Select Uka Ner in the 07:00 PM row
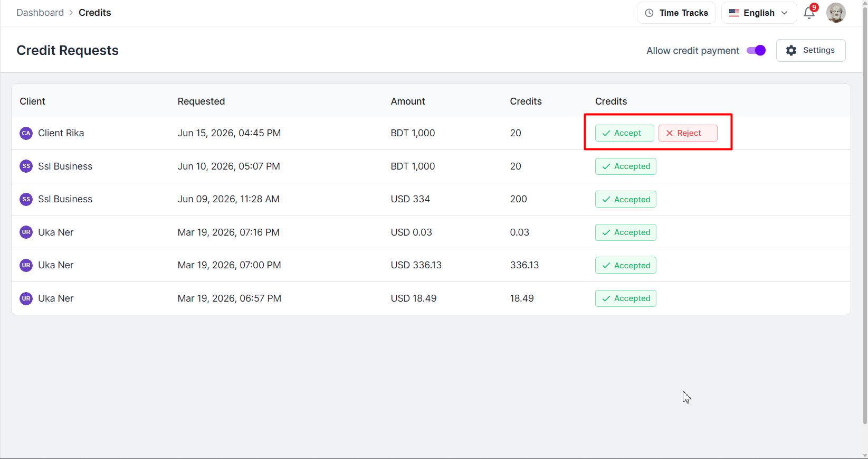The height and width of the screenshot is (459, 868). tap(55, 265)
